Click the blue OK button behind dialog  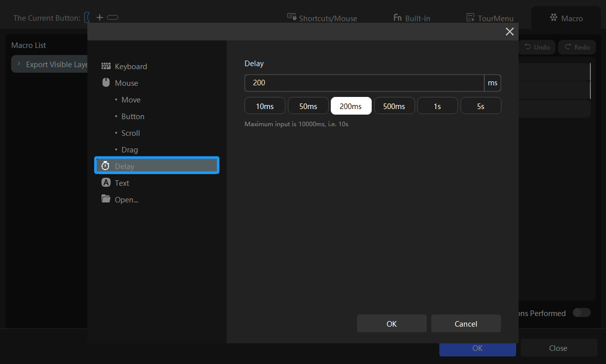tap(478, 349)
